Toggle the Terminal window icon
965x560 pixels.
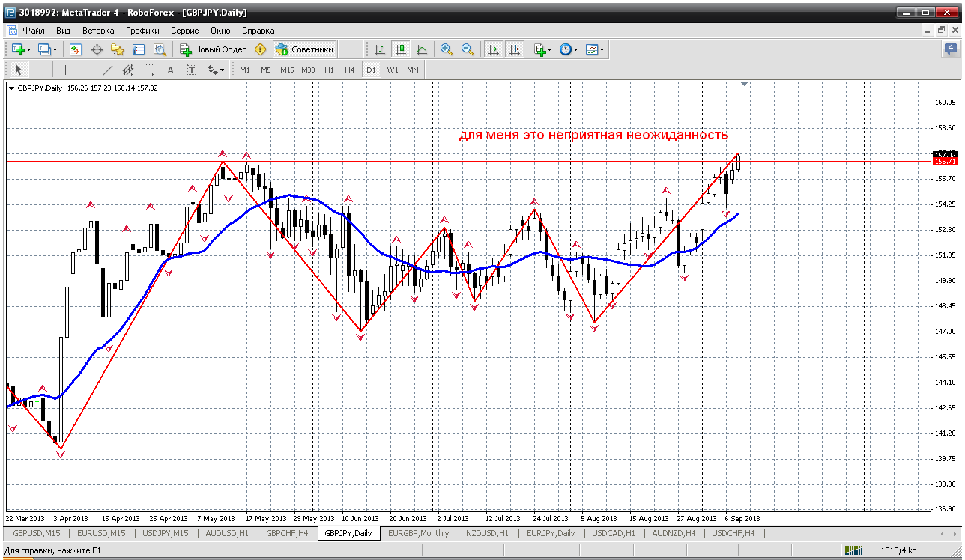tap(139, 49)
